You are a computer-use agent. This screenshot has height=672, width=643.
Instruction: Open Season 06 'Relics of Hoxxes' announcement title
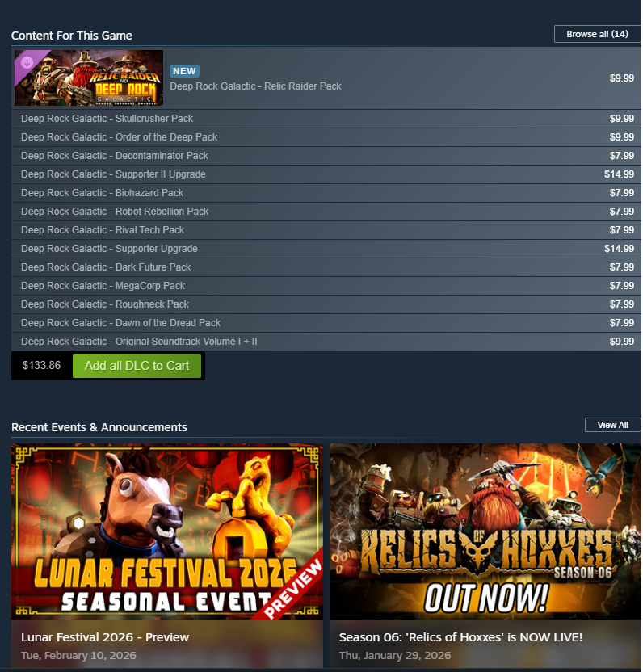click(x=460, y=637)
